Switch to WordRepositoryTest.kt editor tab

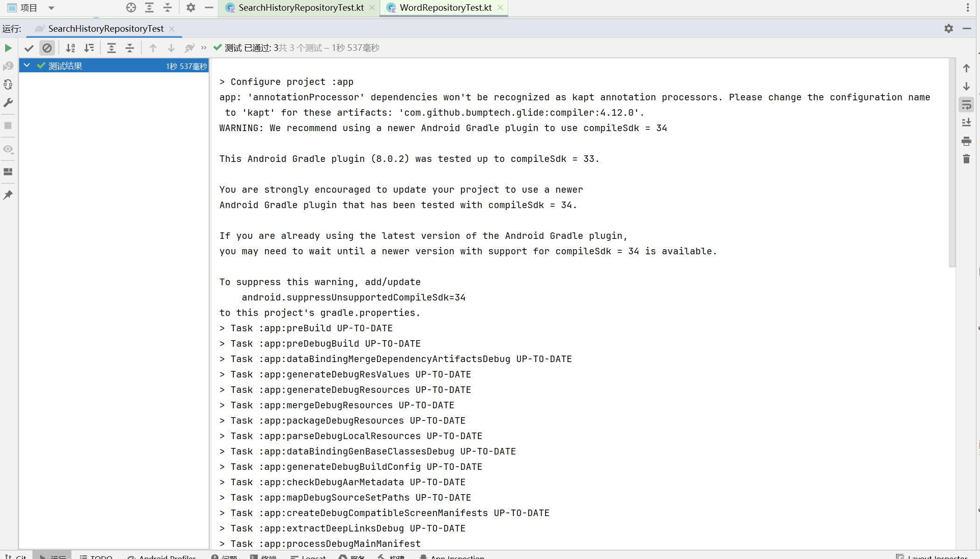point(445,8)
